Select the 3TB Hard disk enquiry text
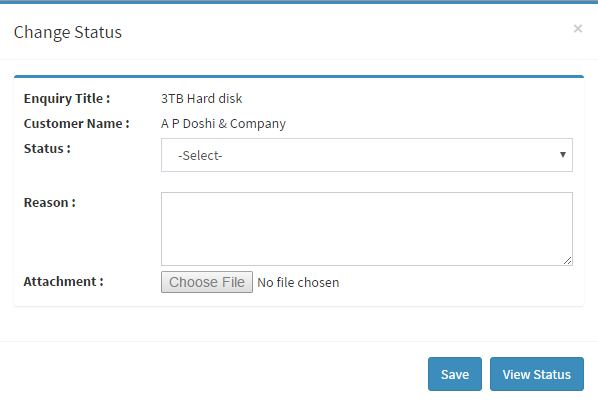 click(201, 99)
